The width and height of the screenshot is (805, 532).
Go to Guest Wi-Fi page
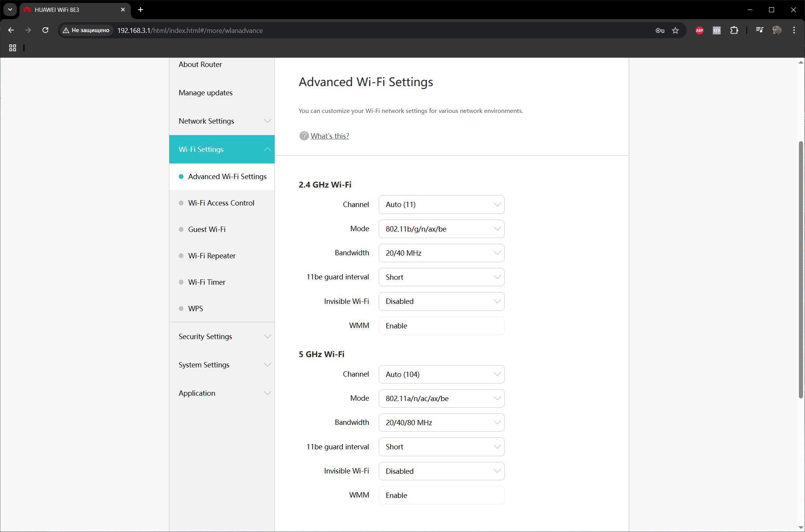click(x=207, y=229)
